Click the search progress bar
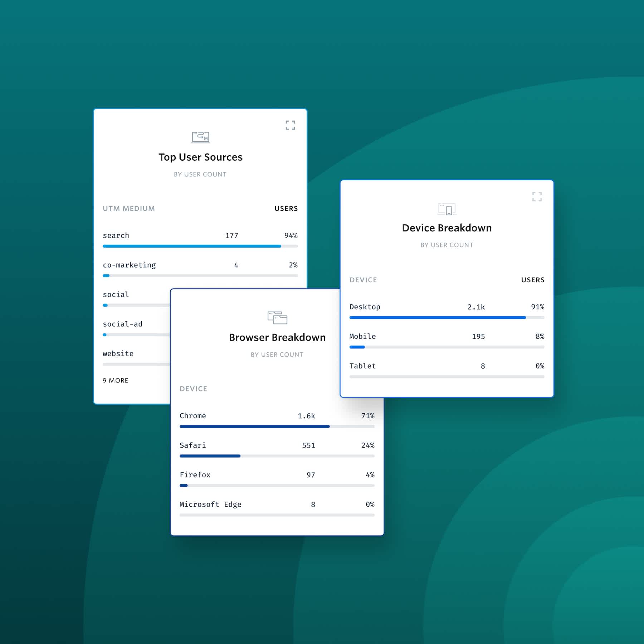Screen dimensions: 644x644 coord(200,246)
